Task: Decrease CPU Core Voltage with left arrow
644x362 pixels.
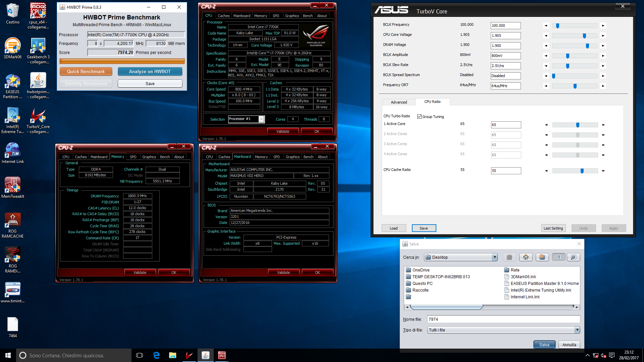Action: click(546, 36)
